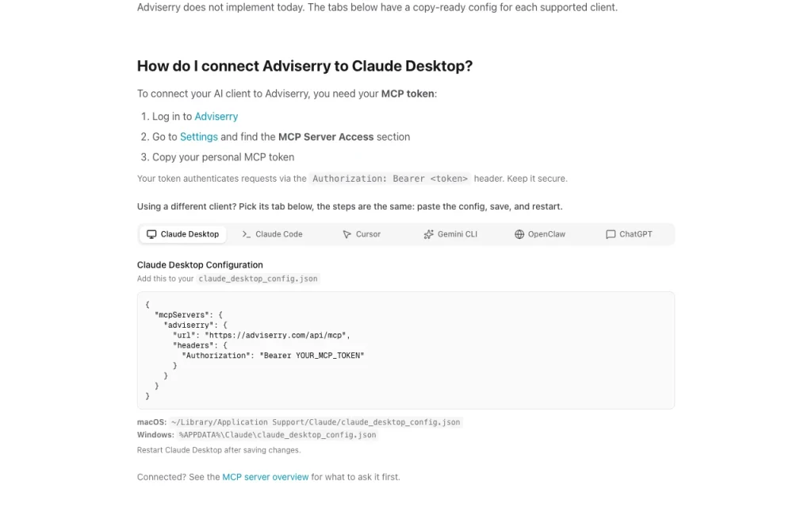
Task: Click the Windows %APPDATA% config path
Action: tap(278, 435)
